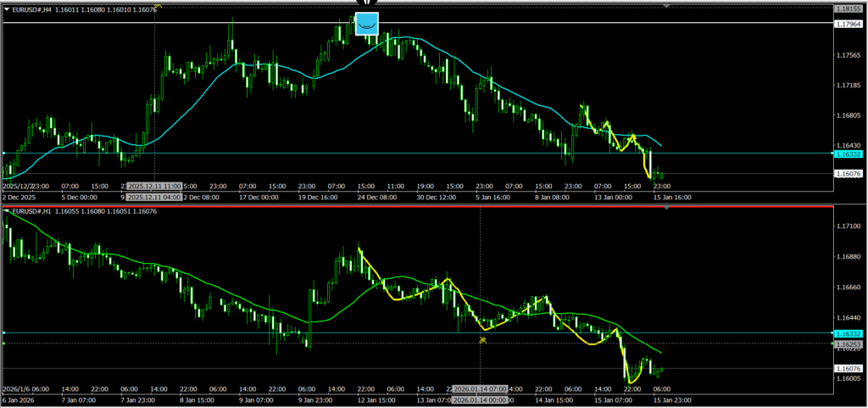Click the 1.16253 crosshair price label on H1
Image resolution: width=868 pixels, height=408 pixels.
coord(849,344)
